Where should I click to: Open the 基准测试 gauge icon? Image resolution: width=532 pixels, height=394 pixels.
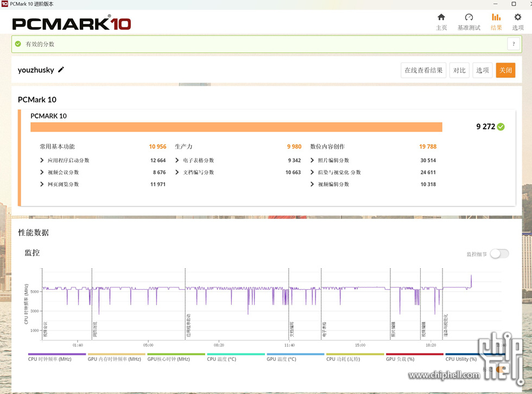(468, 17)
